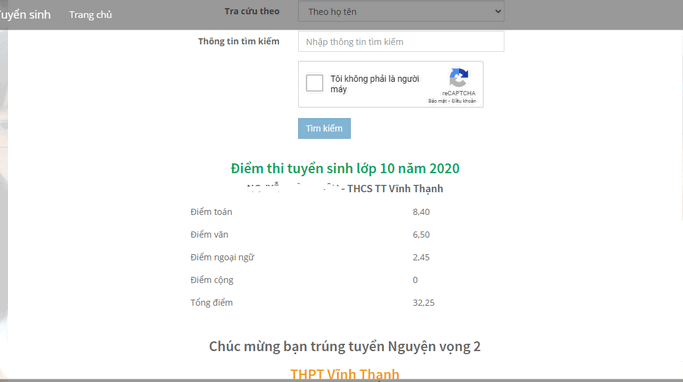Click the reCAPTCHA logo icon
This screenshot has height=382, width=683.
pos(459,78)
